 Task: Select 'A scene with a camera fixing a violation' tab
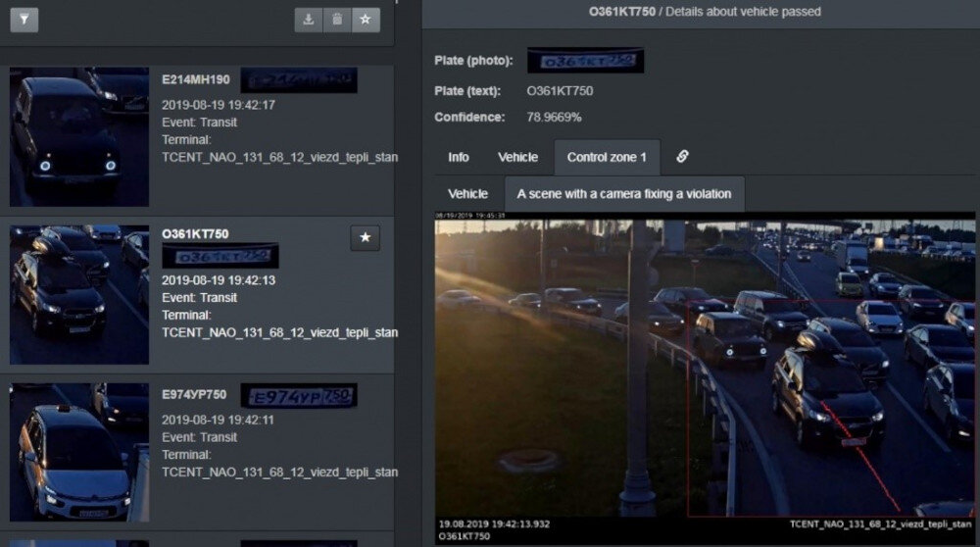point(623,194)
